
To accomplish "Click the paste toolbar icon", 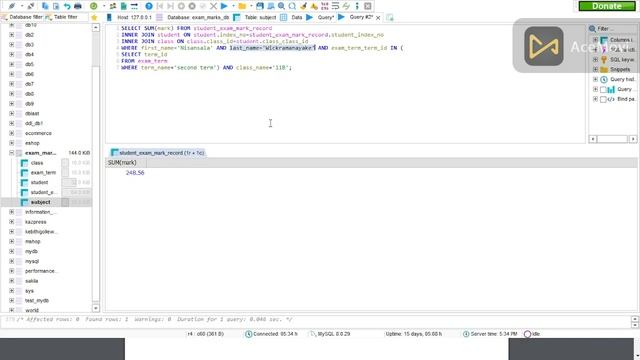I will (56, 6).
